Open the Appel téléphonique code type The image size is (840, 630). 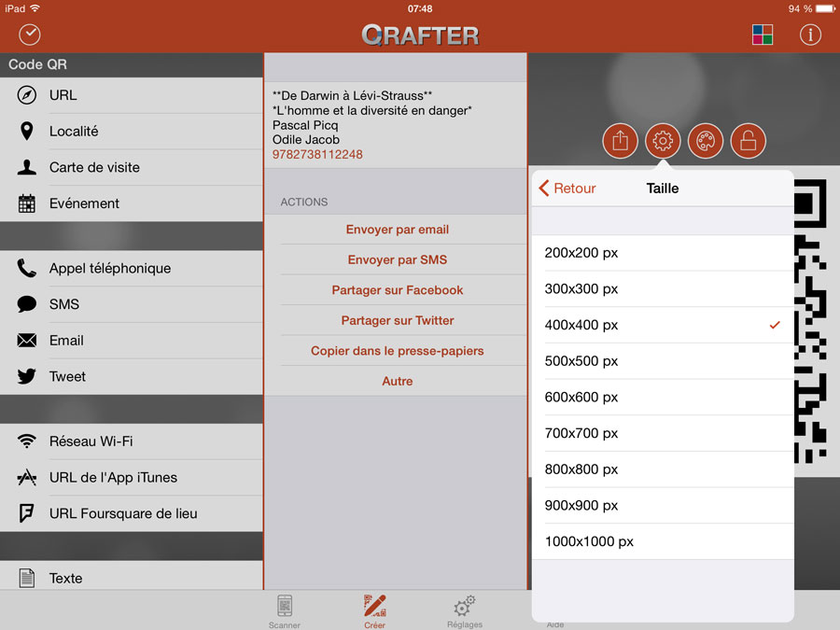(132, 268)
